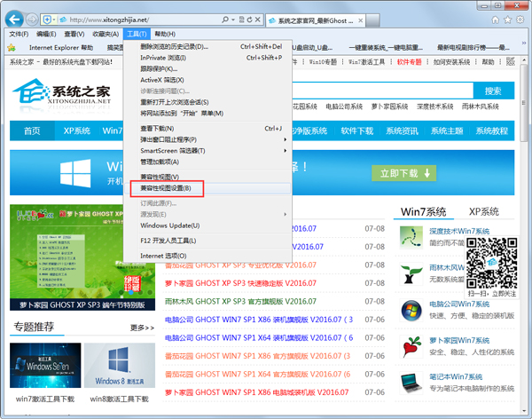Select 兼容性视图设置(B) menu entry
532x419 pixels.
[x=207, y=188]
